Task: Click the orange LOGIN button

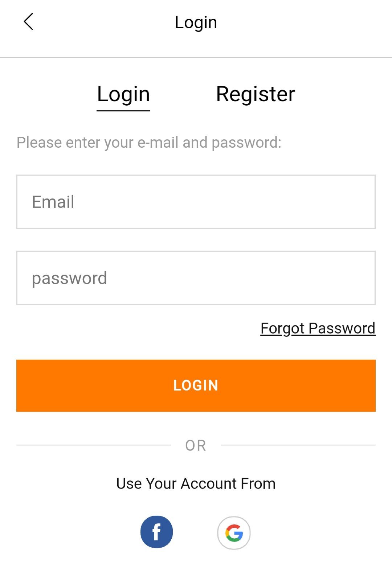Action: 196,385
